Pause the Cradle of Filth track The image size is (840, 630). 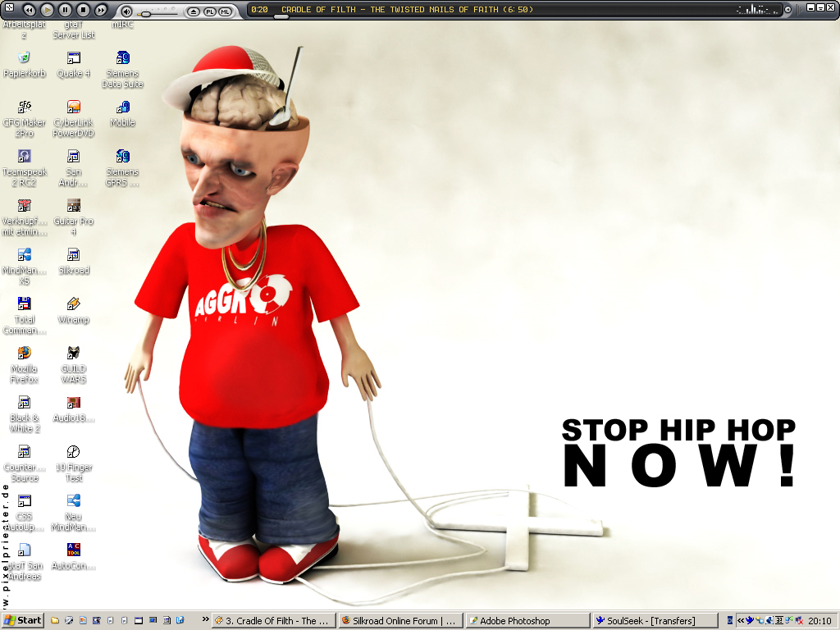pyautogui.click(x=65, y=10)
